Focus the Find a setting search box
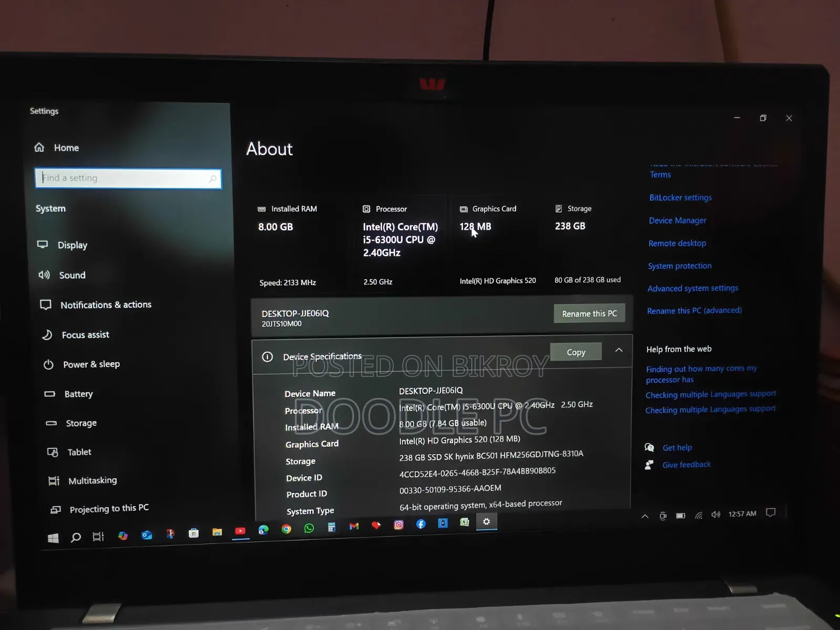Viewport: 840px width, 630px height. 128,178
